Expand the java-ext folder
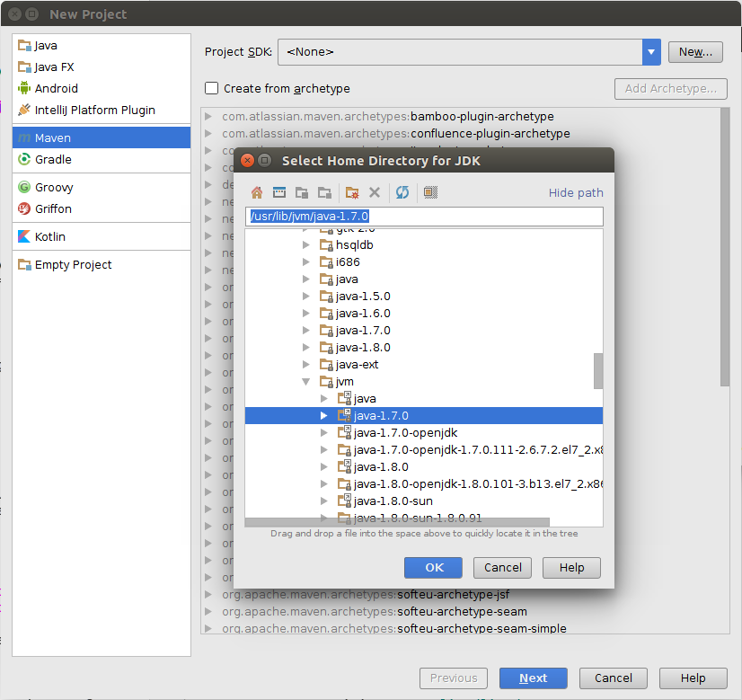 pos(306,365)
